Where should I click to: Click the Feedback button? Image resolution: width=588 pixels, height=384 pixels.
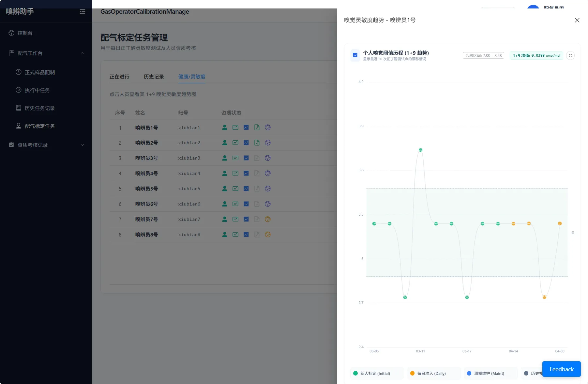[561, 369]
